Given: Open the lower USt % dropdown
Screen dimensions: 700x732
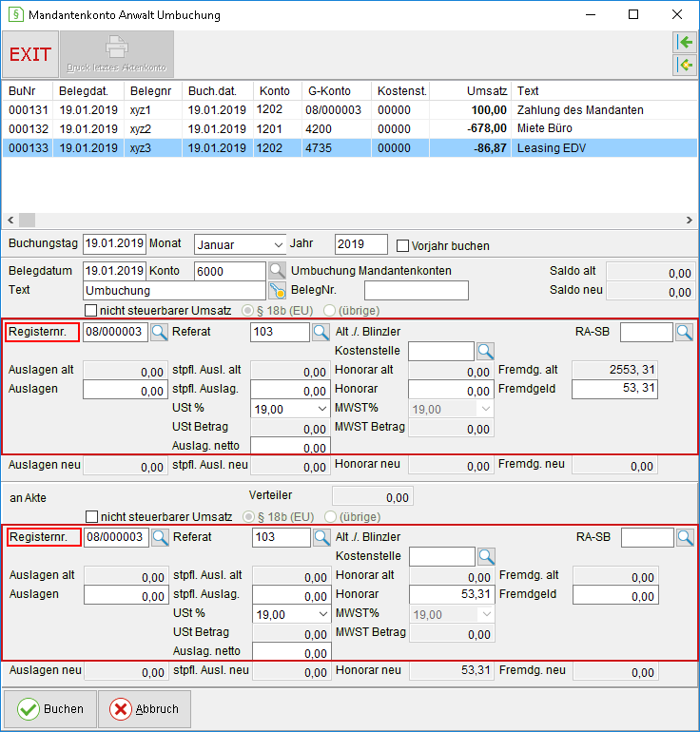Looking at the screenshot, I should pos(292,614).
